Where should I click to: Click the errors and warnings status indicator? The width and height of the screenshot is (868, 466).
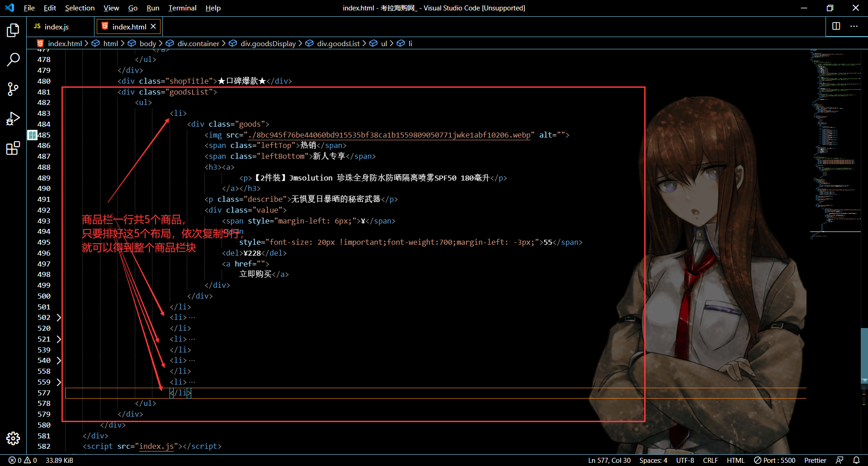coord(23,460)
